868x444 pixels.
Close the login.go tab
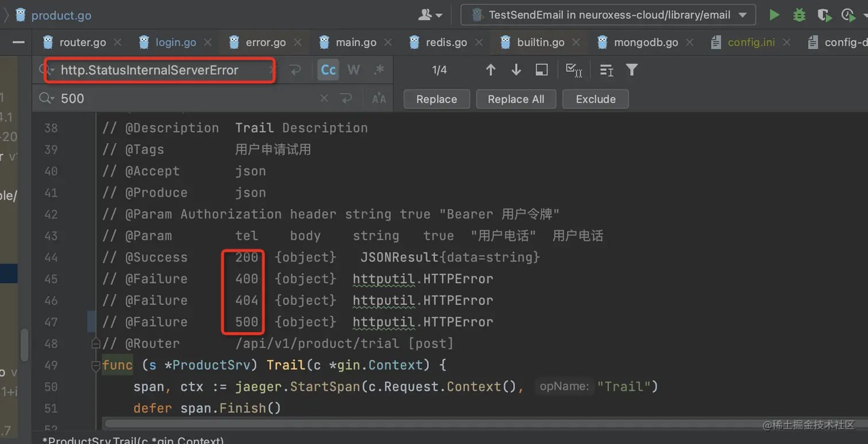[x=208, y=43]
